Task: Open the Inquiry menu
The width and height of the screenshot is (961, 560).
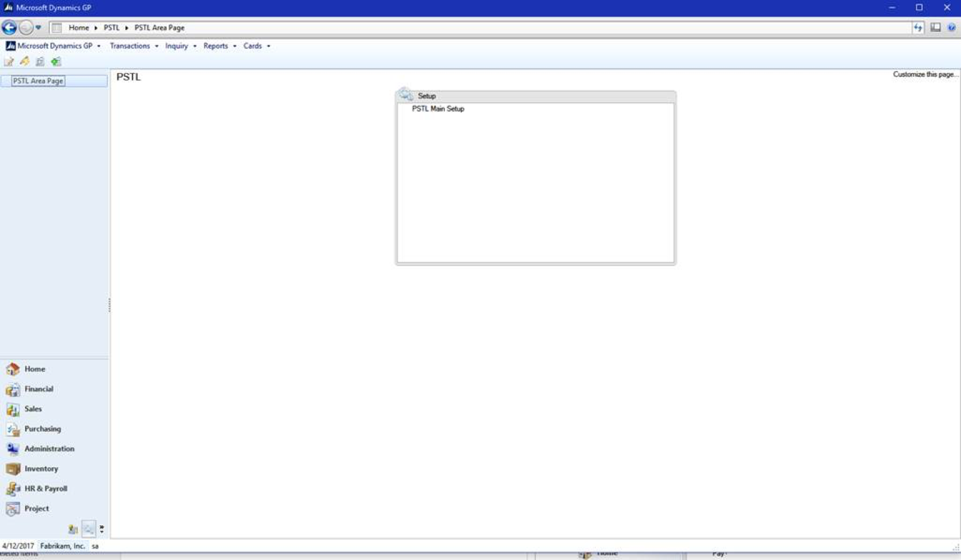Action: click(176, 46)
